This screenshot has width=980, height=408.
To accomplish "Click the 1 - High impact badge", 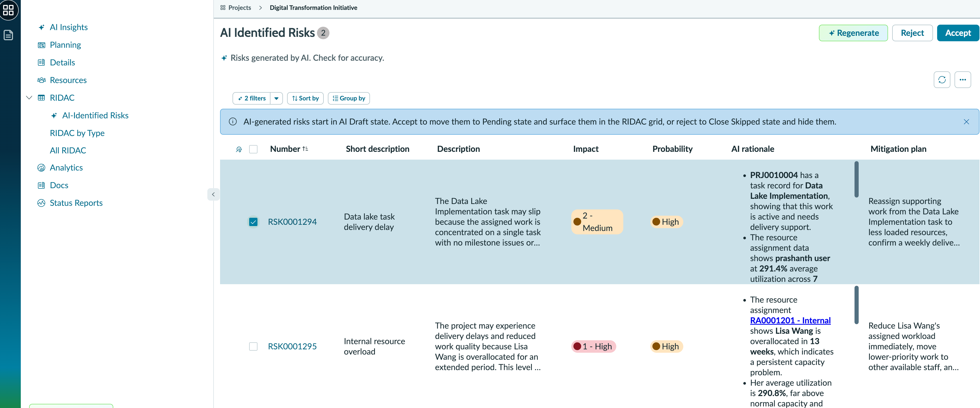I will 593,346.
